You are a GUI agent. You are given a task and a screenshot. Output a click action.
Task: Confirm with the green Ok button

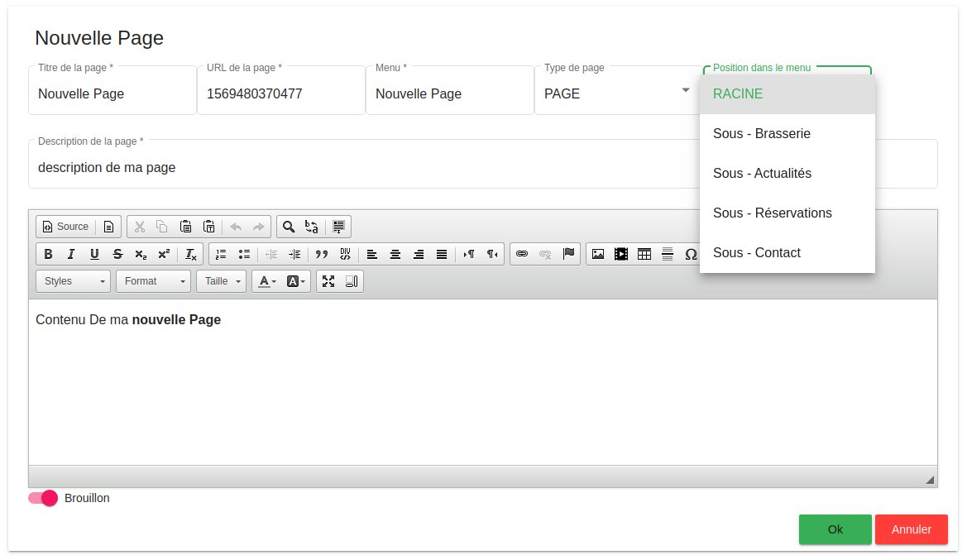click(x=835, y=529)
